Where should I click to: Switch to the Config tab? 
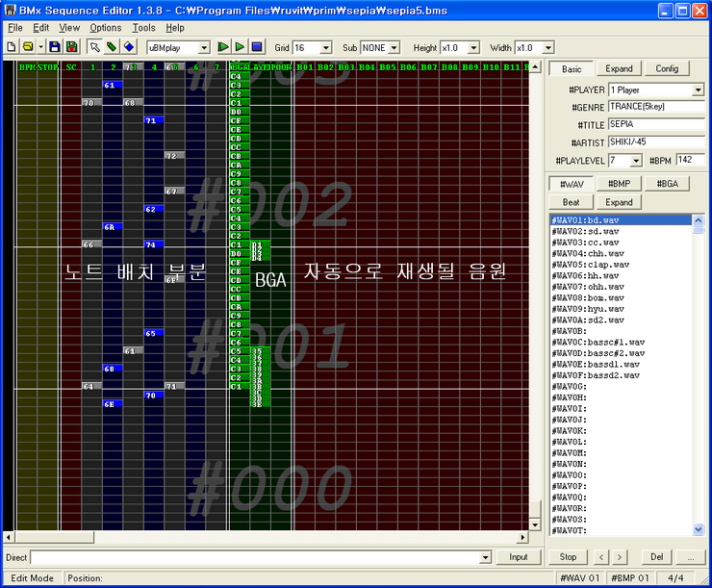667,68
